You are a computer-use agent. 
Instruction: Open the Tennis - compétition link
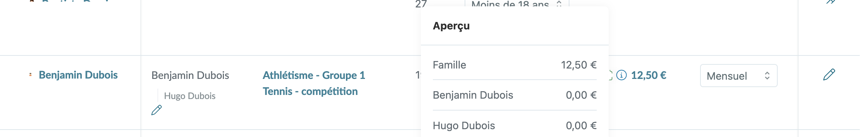(310, 91)
